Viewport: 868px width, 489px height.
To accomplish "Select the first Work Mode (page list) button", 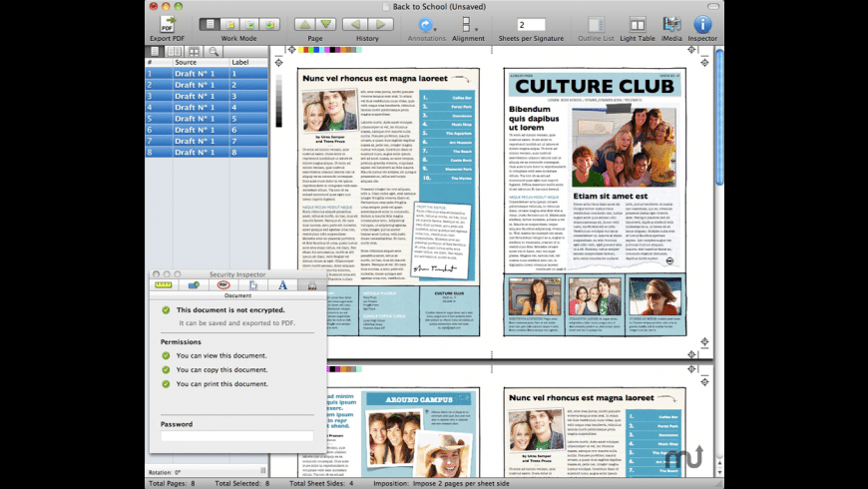I will pyautogui.click(x=210, y=24).
